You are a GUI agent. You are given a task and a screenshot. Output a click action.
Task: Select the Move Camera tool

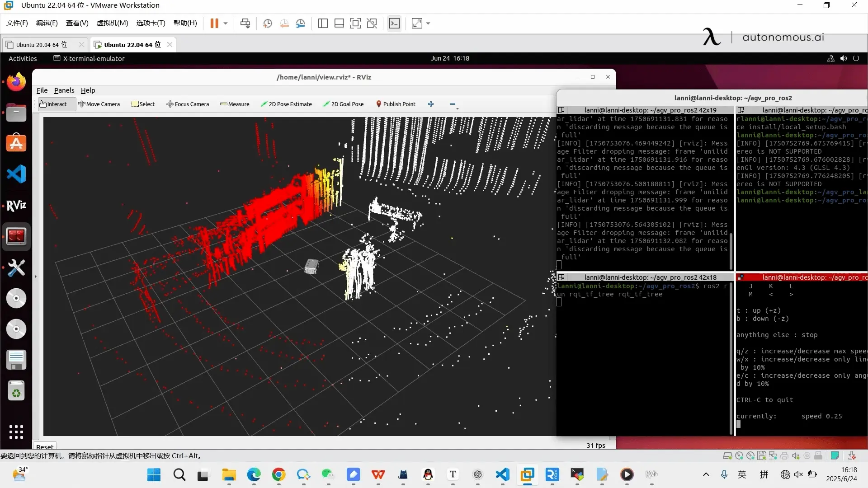pos(99,104)
